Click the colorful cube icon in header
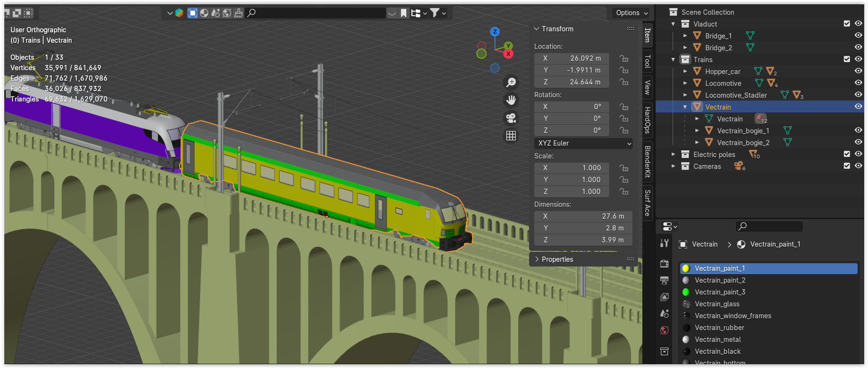This screenshot has height=368, width=868. [x=179, y=13]
